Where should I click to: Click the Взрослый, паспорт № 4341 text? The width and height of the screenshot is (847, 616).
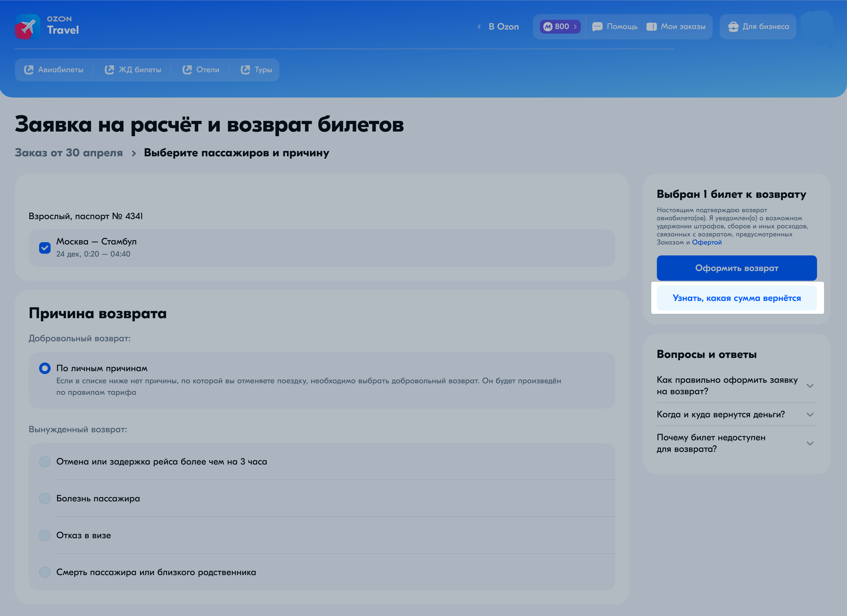86,216
